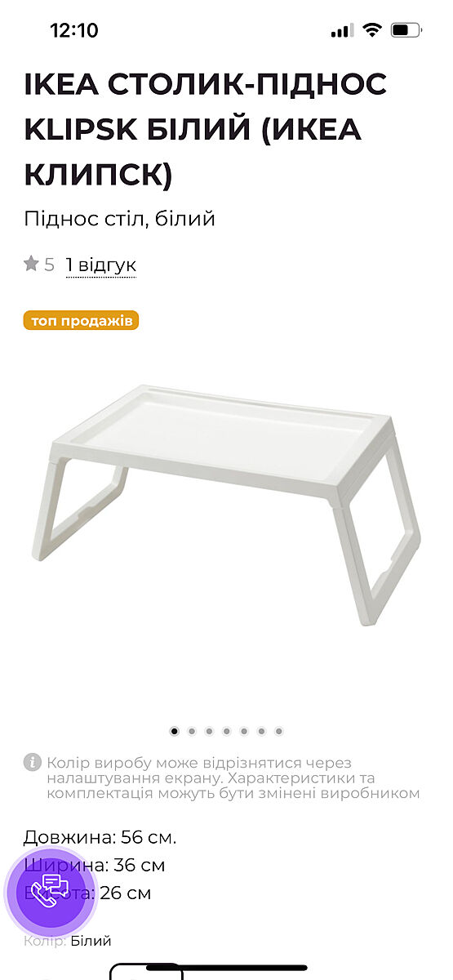Select the third image carousel dot
Viewport: 453px width, 980px height.
click(209, 731)
